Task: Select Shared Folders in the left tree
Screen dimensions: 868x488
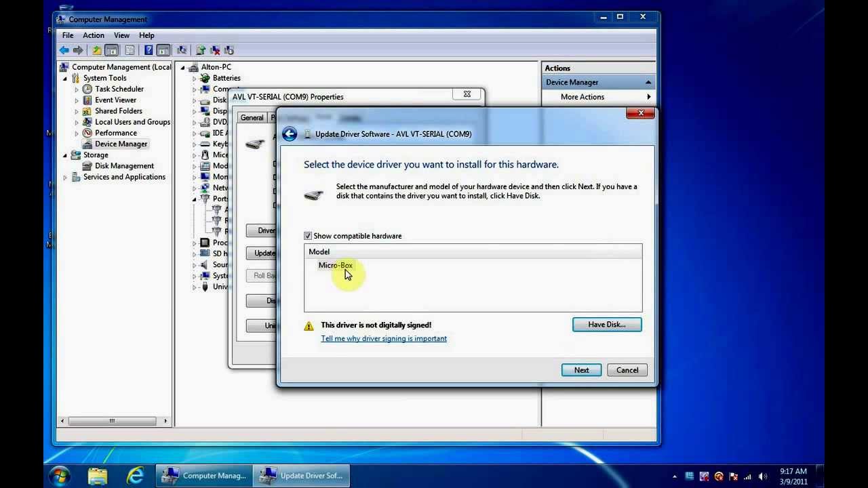Action: click(x=119, y=111)
